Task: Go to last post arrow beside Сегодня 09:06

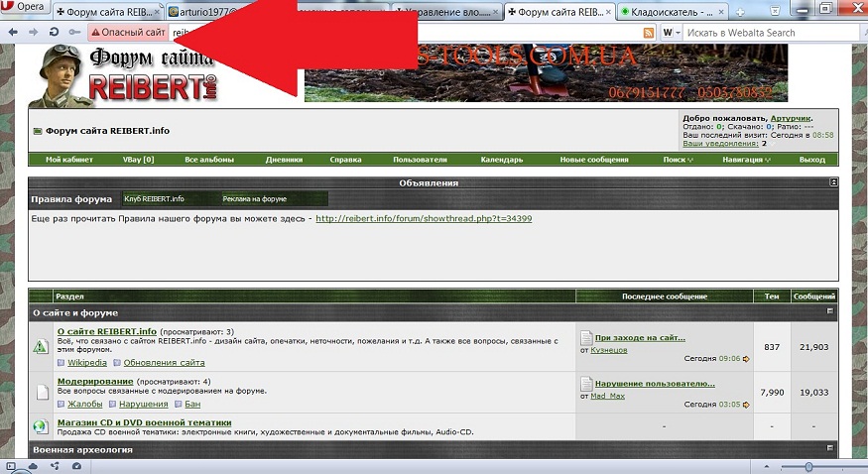Action: point(746,359)
